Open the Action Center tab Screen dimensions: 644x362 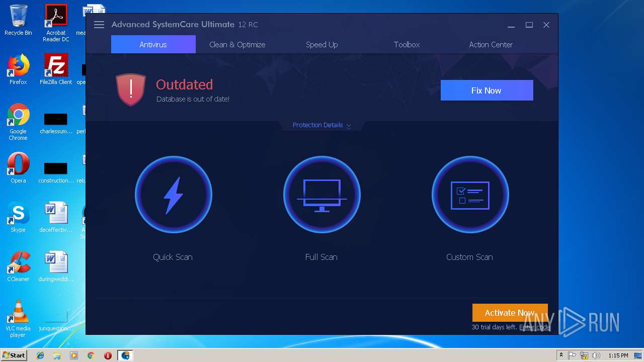(x=491, y=44)
